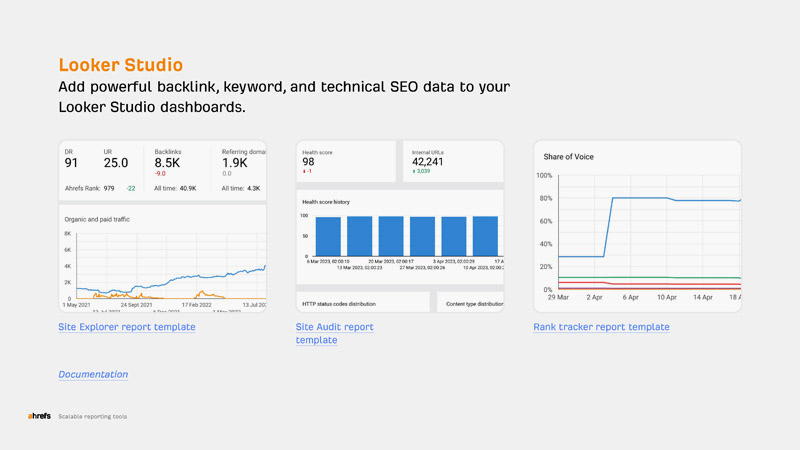Click the Scalable reporting tools footer text
Image resolution: width=800 pixels, height=450 pixels.
pyautogui.click(x=92, y=417)
